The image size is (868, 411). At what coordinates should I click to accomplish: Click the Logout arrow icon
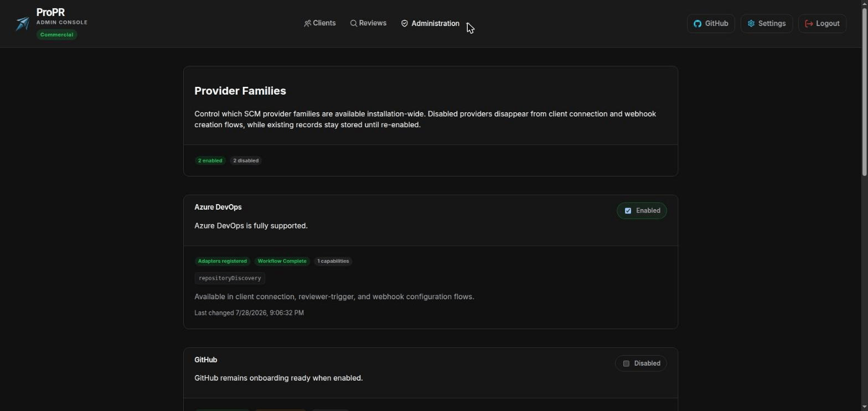pyautogui.click(x=809, y=24)
